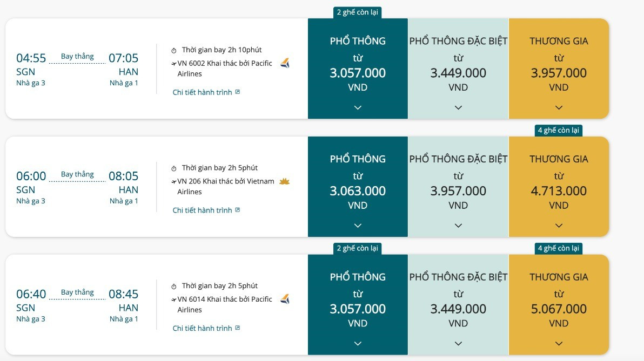Expand Thương Gia 3.957.000 fare chevron
Image resolution: width=644 pixels, height=361 pixels.
tap(559, 107)
